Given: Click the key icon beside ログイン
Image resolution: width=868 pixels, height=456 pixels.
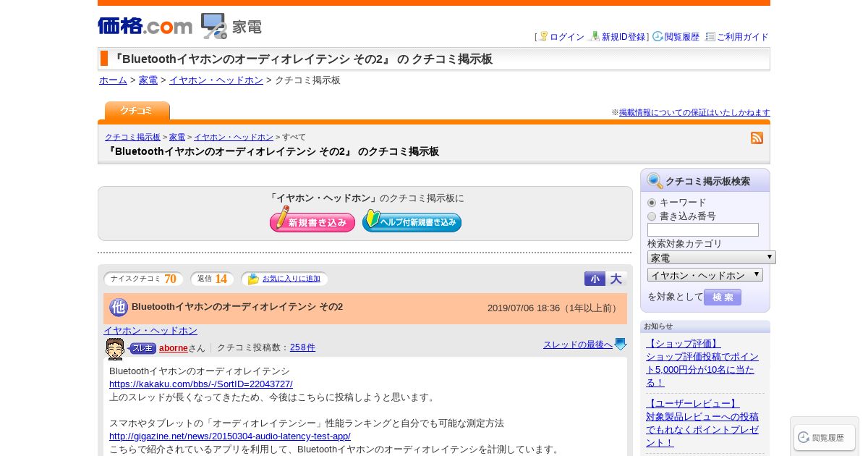Looking at the screenshot, I should point(544,36).
